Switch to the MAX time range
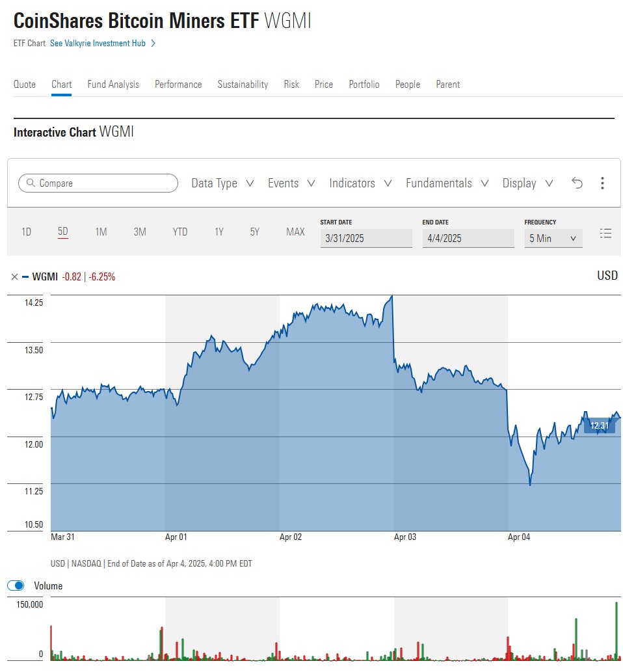The height and width of the screenshot is (672, 623). point(295,232)
